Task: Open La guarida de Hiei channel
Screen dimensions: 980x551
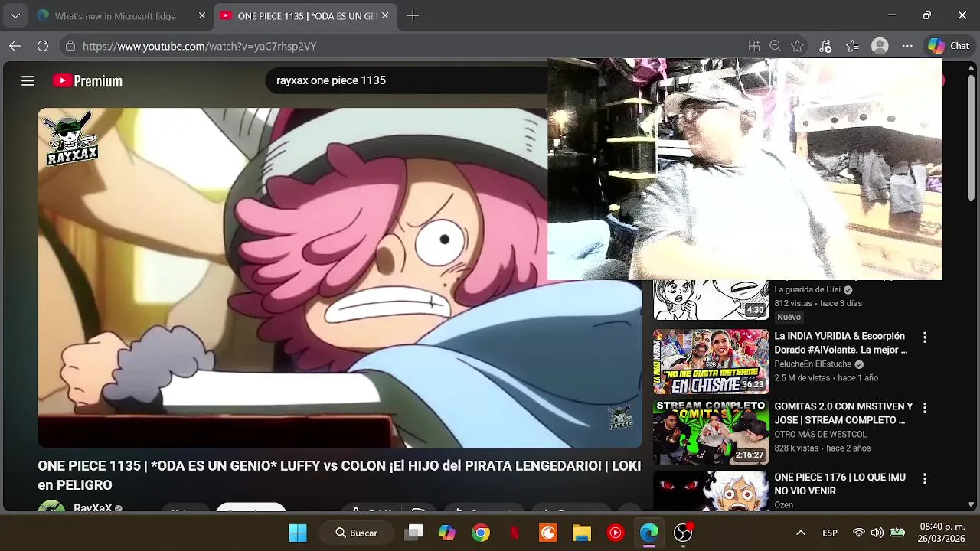Action: (x=807, y=290)
